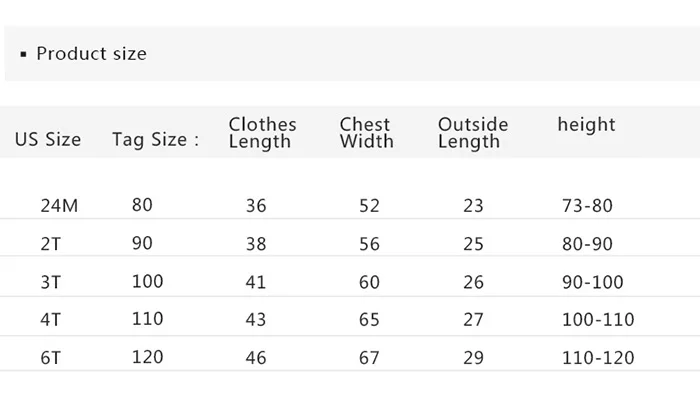Click the height column header
This screenshot has height=420, width=700.
pyautogui.click(x=586, y=125)
